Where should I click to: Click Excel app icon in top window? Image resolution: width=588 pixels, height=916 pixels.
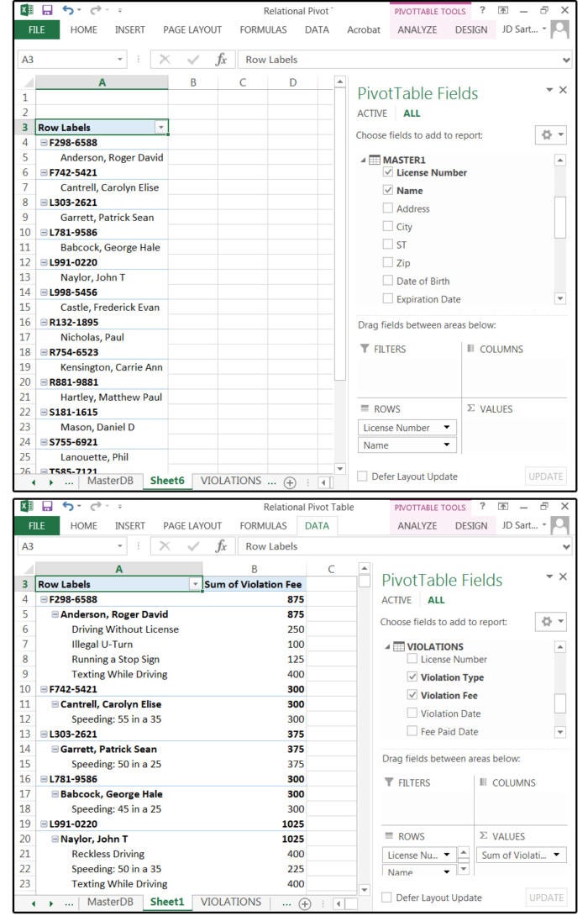coord(27,10)
